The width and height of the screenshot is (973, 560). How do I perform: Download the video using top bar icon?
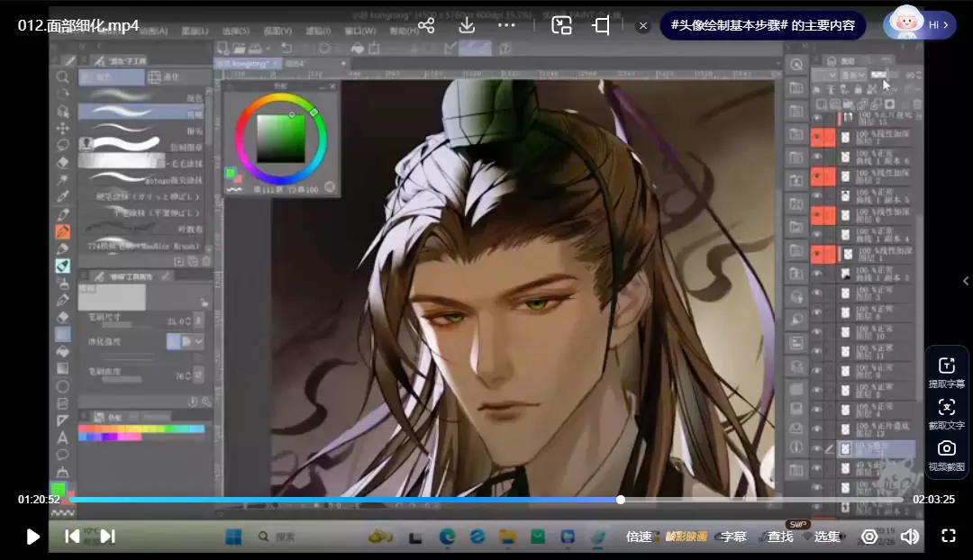pyautogui.click(x=467, y=25)
